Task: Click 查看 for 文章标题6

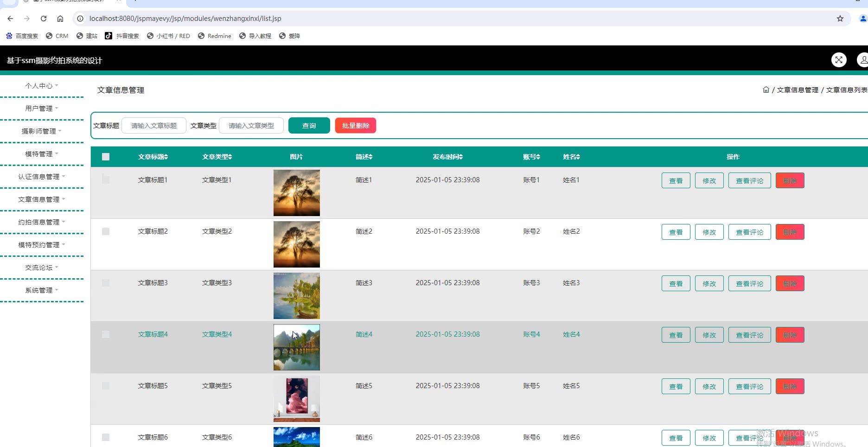Action: tap(676, 438)
